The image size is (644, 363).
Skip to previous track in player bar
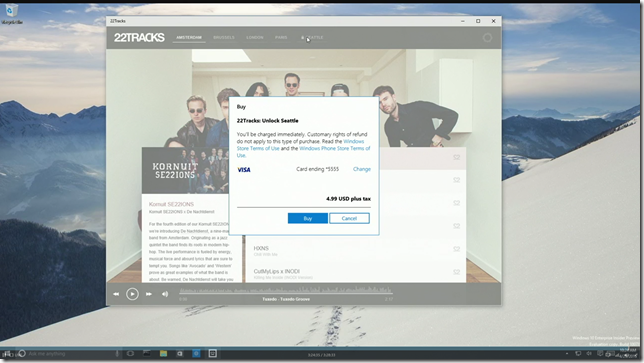click(116, 294)
